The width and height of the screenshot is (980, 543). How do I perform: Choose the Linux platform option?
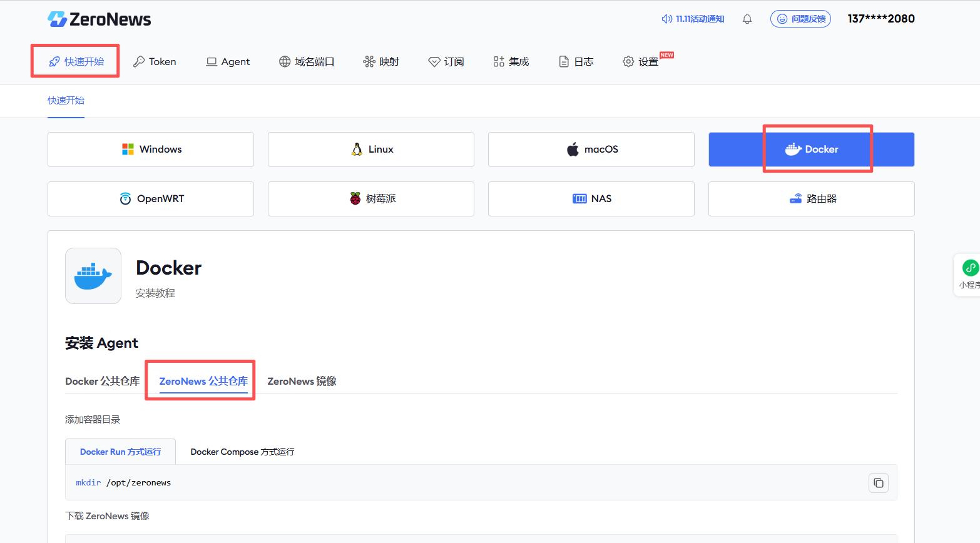point(371,150)
